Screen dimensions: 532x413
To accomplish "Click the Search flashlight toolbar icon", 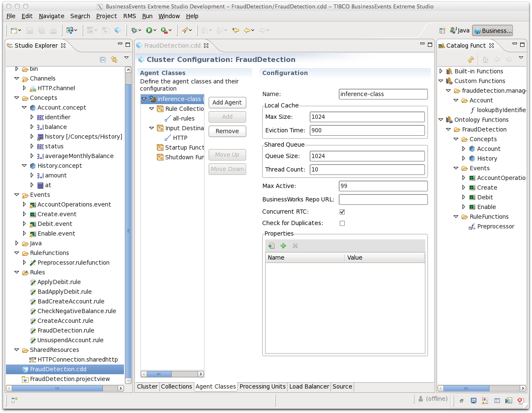I will tap(185, 30).
